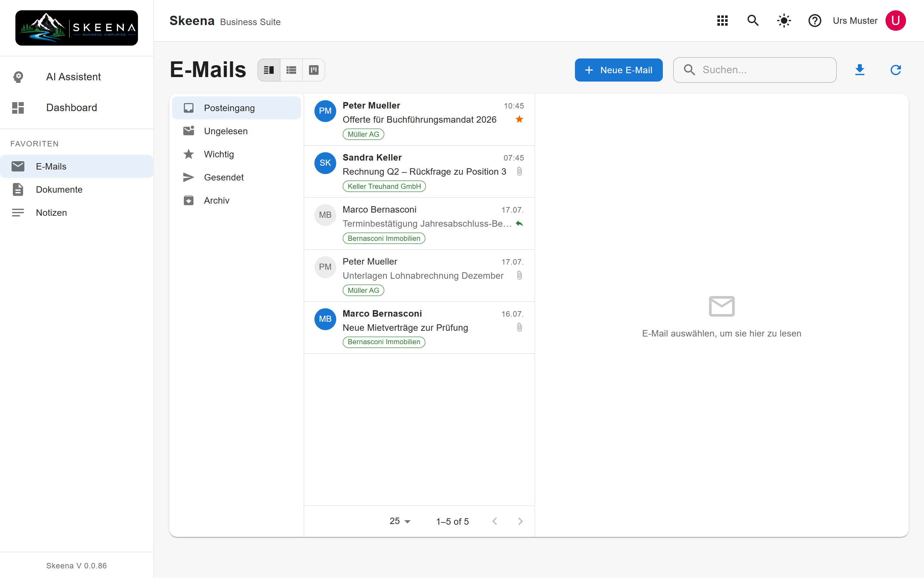
Task: Click the Keller Treuhand GmbH tag
Action: 384,186
